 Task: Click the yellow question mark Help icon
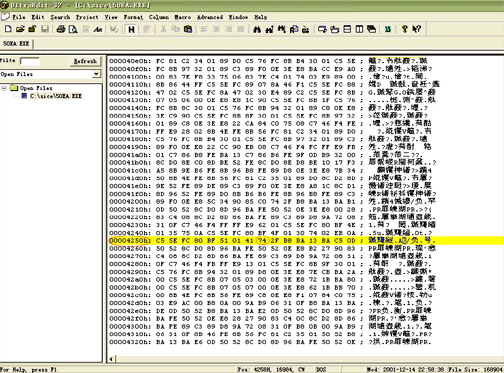point(405,29)
